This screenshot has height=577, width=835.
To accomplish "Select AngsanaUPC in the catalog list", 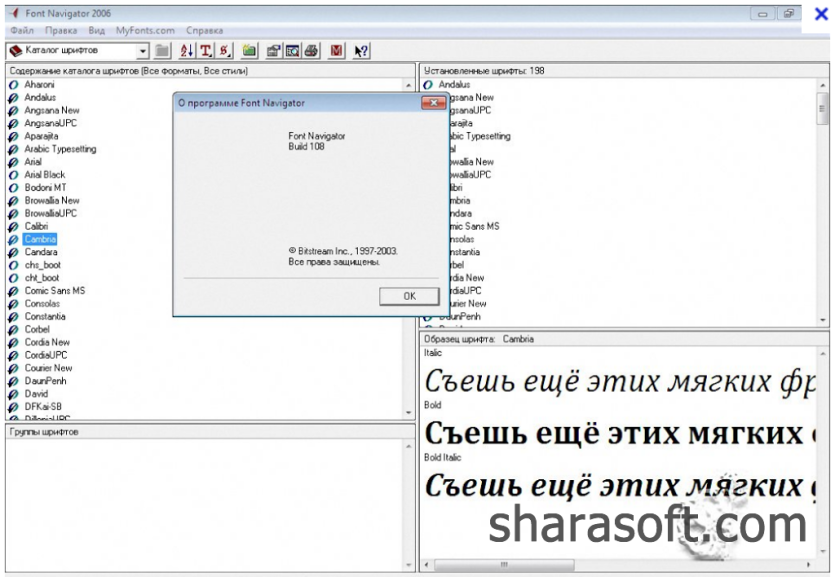I will pyautogui.click(x=51, y=123).
